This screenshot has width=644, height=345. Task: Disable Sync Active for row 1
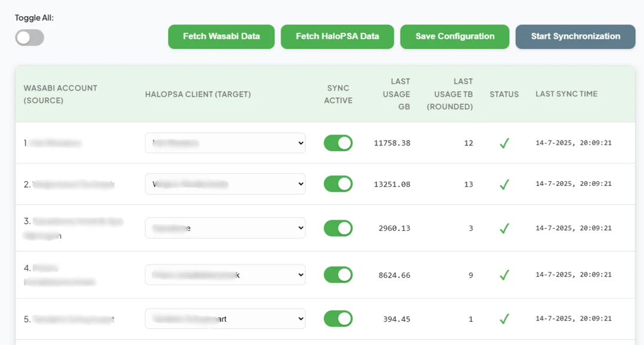[x=338, y=143]
